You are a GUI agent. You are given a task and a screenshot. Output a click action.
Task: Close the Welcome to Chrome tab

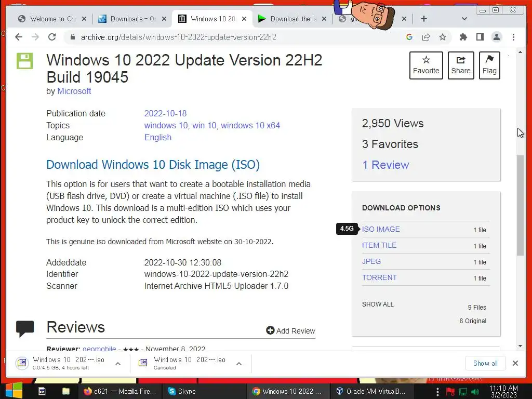(84, 19)
